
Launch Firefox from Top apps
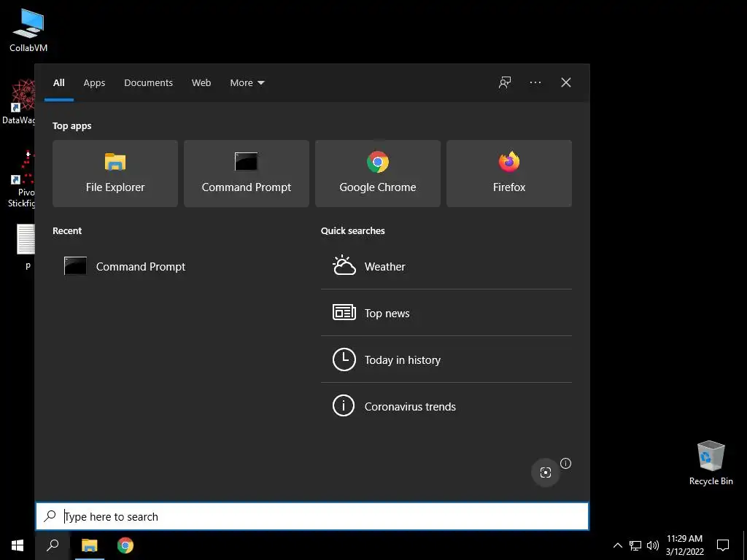point(508,174)
